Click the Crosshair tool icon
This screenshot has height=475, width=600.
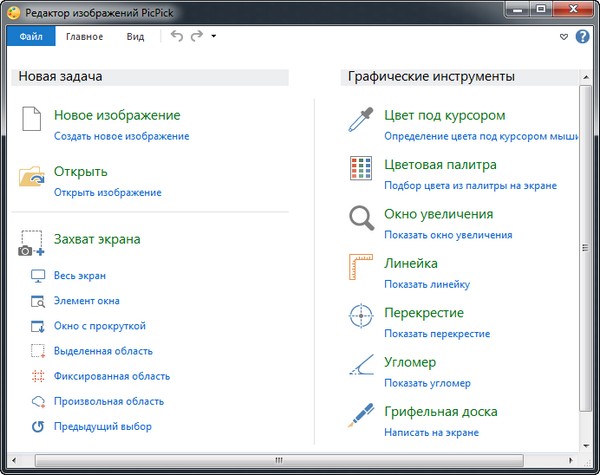click(x=360, y=317)
